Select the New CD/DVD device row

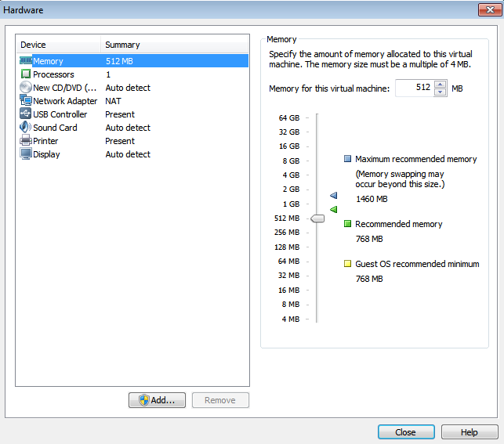click(x=132, y=88)
